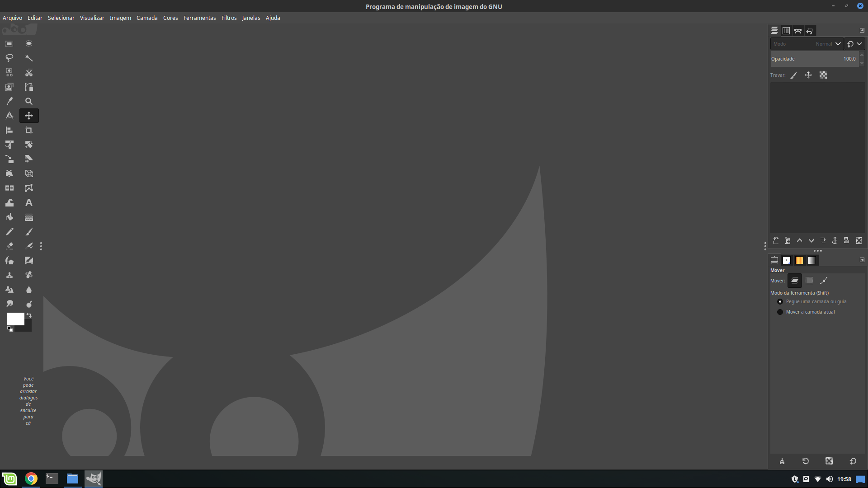Select the Perspective tool cube icon
Image resolution: width=868 pixels, height=488 pixels.
(29, 174)
